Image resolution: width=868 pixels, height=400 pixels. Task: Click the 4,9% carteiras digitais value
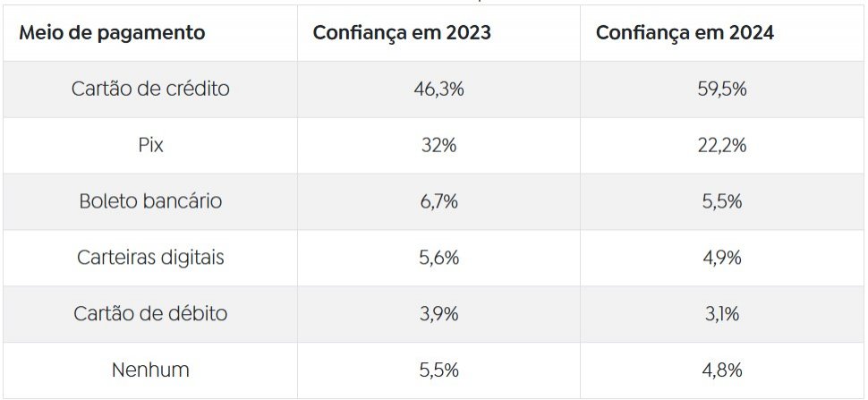(x=722, y=258)
